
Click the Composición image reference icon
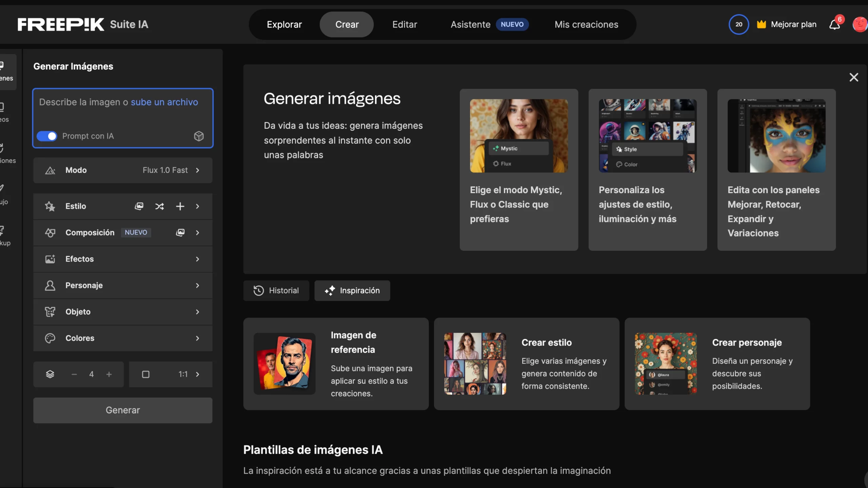[180, 232]
